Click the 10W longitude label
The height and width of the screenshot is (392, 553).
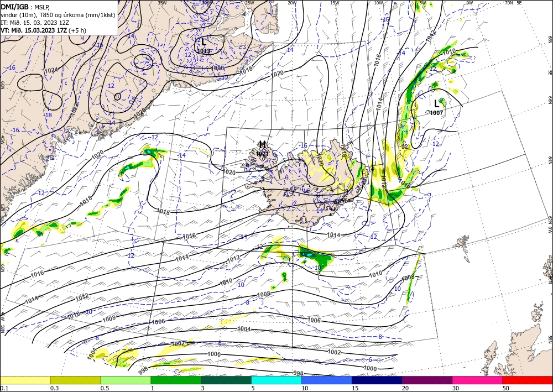[378, 3]
